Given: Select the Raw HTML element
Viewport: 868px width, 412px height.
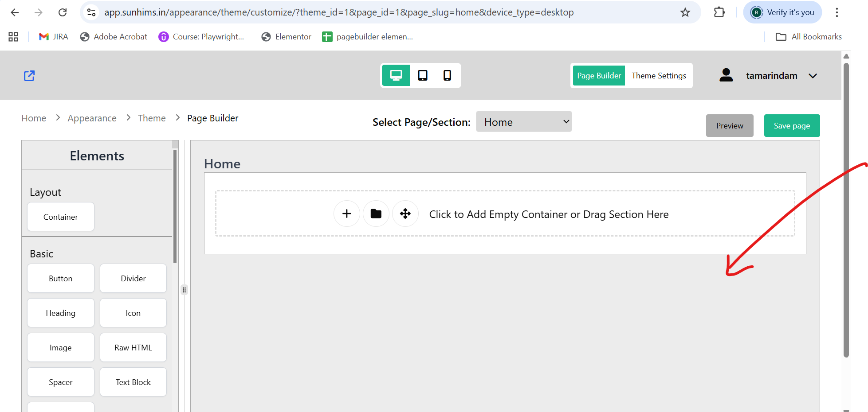Looking at the screenshot, I should tap(133, 347).
